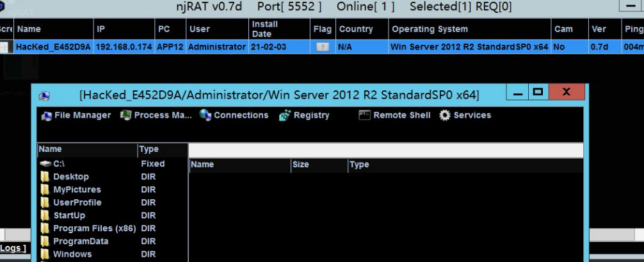Click the session window title bar icon

pos(44,96)
